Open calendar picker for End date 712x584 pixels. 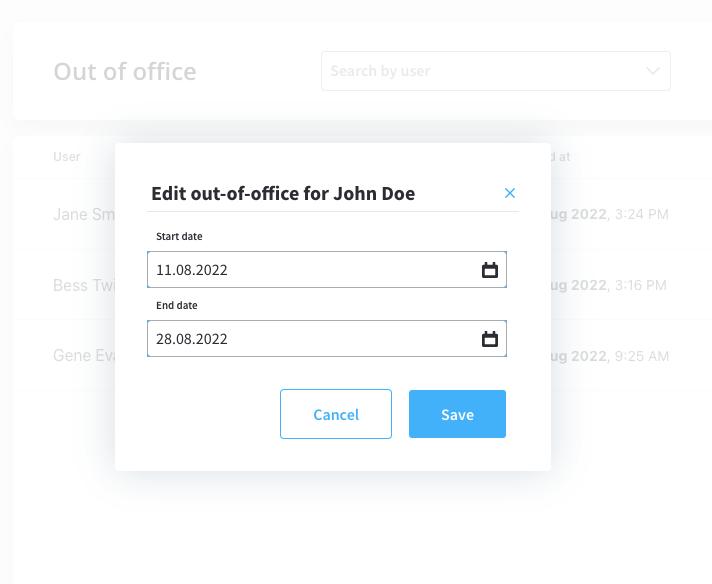coord(490,339)
